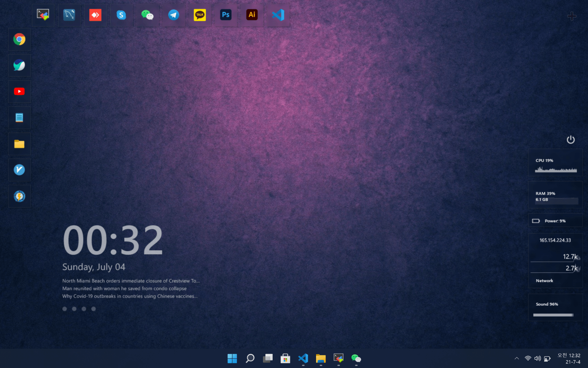Launch Skype from the top launcher
Viewport: 588px width, 368px height.
(x=121, y=15)
